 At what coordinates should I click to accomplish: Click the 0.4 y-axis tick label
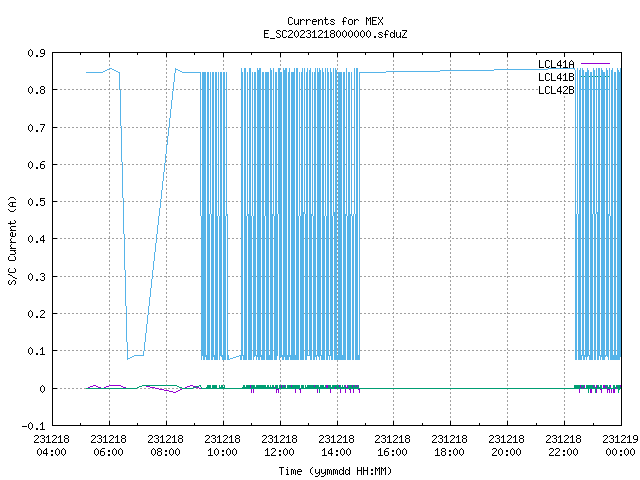[36, 239]
